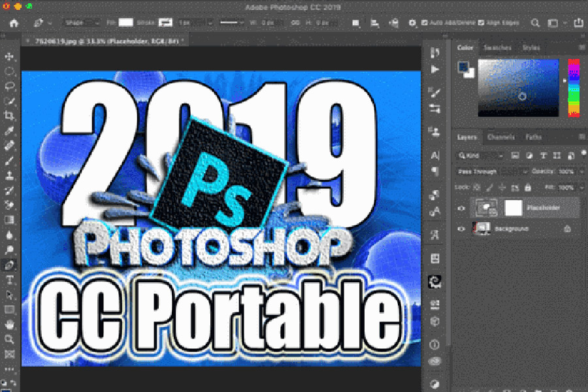588x392 pixels.
Task: Select the Dodge tool
Action: (x=9, y=250)
